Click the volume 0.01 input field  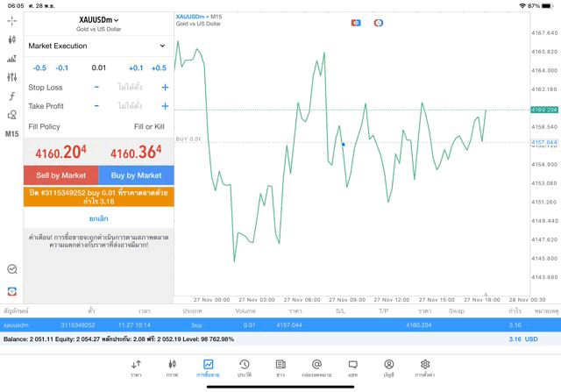[98, 68]
